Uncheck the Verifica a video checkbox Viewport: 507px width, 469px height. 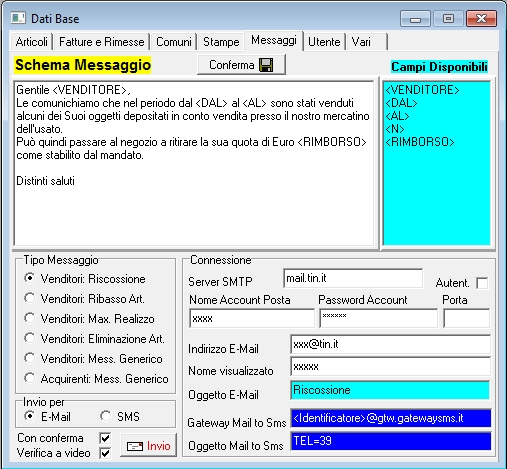click(x=105, y=453)
